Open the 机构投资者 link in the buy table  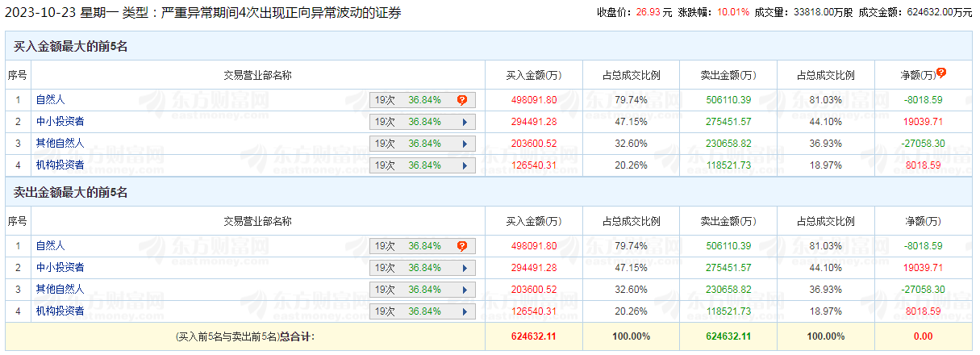(x=60, y=165)
